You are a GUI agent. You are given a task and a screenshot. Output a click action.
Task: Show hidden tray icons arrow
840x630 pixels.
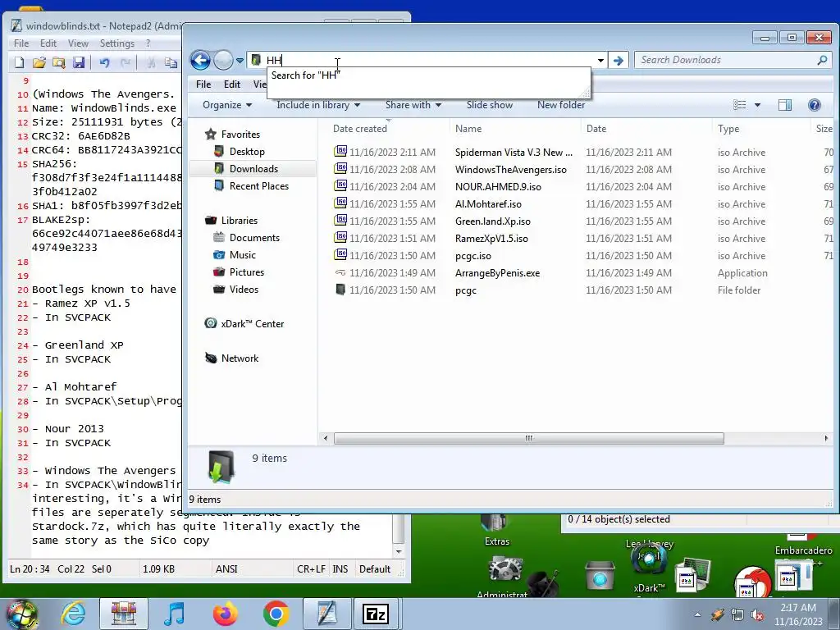[x=697, y=614]
